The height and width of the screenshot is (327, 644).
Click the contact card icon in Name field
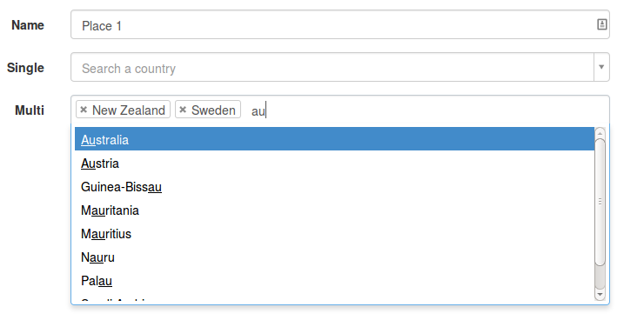[601, 24]
